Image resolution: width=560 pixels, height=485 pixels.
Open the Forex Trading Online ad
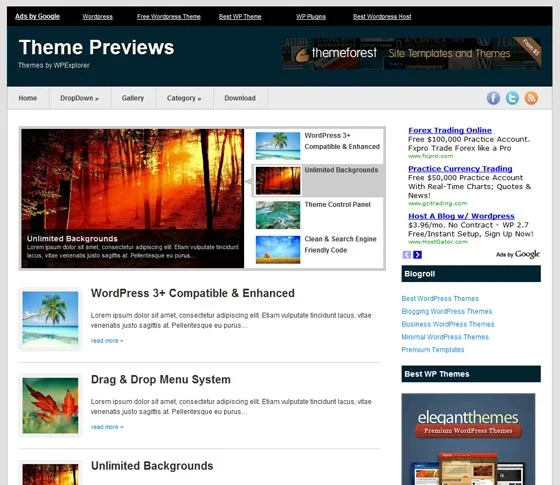pyautogui.click(x=450, y=130)
